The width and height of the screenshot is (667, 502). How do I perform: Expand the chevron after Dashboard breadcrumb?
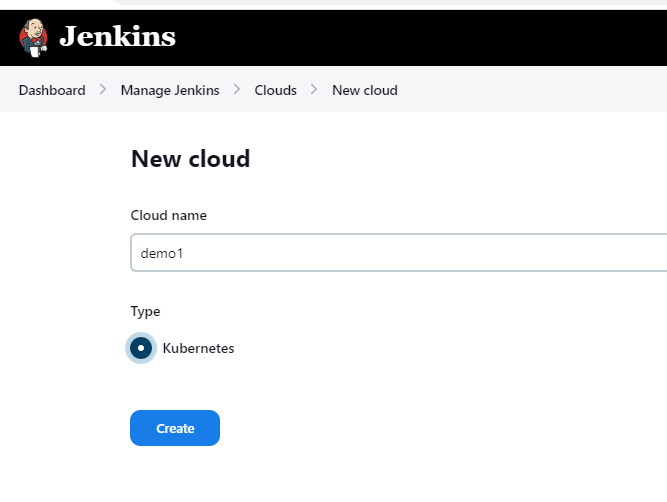click(x=103, y=89)
